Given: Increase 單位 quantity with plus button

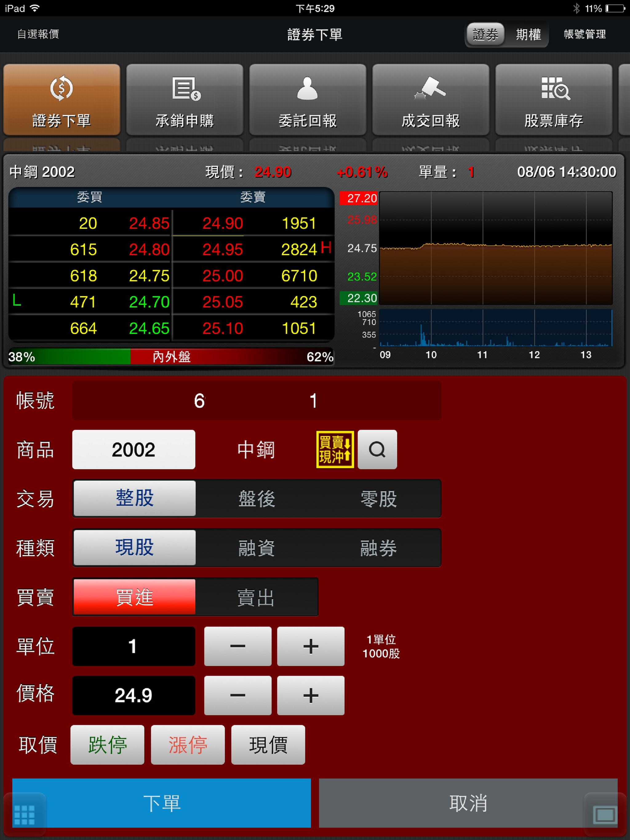Looking at the screenshot, I should [x=311, y=646].
